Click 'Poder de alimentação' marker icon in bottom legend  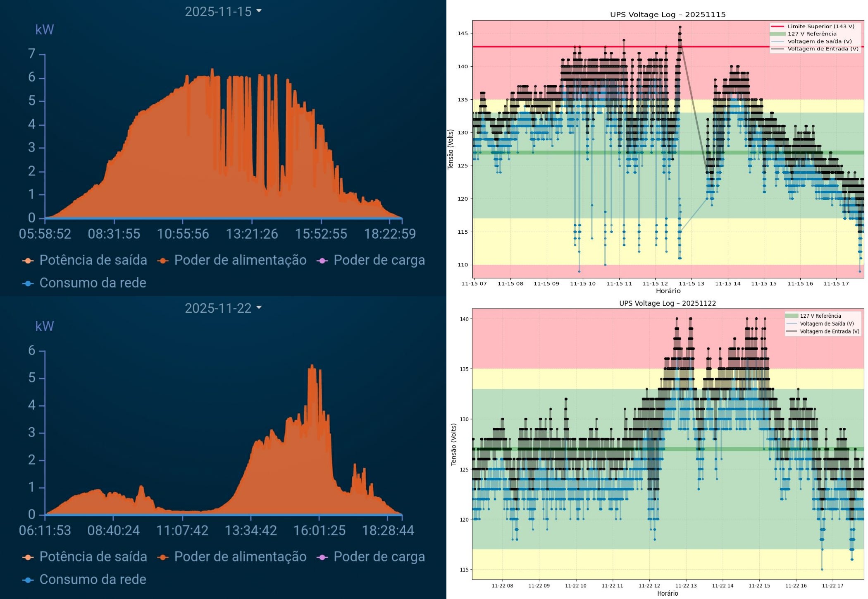(x=163, y=557)
